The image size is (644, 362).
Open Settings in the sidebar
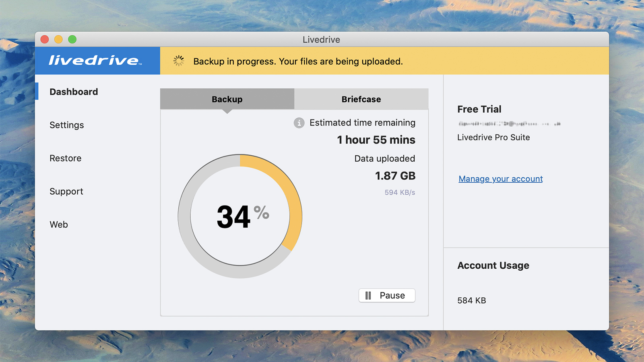coord(67,125)
